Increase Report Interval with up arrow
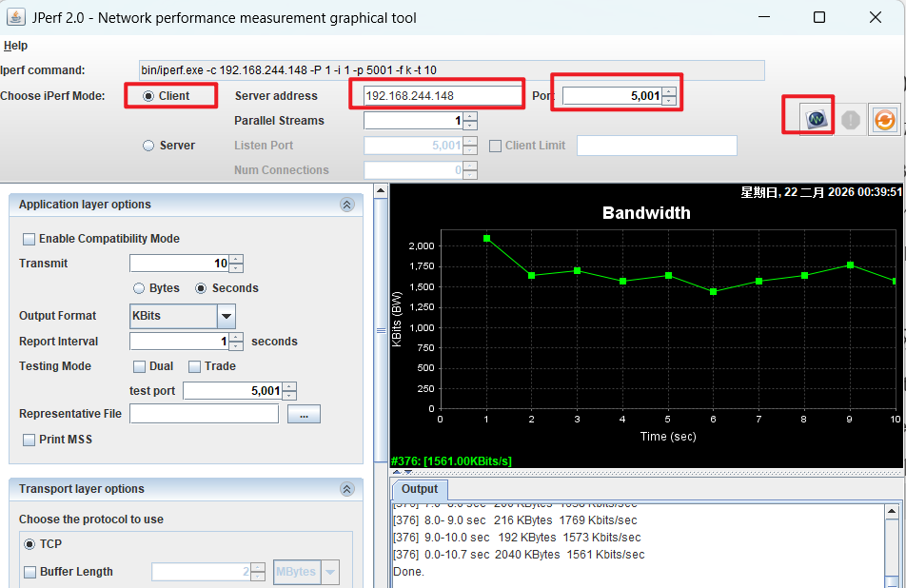The image size is (906, 588). tap(236, 337)
